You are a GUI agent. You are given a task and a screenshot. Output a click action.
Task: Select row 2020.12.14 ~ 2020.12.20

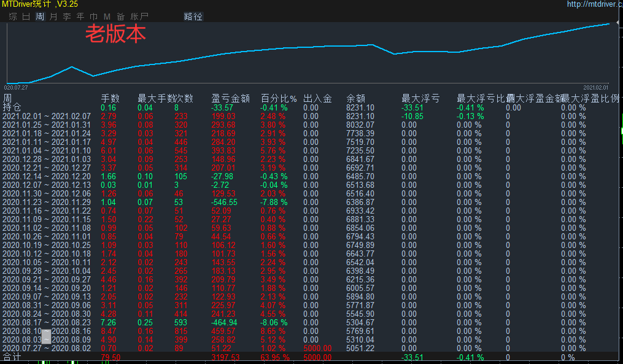coord(47,176)
